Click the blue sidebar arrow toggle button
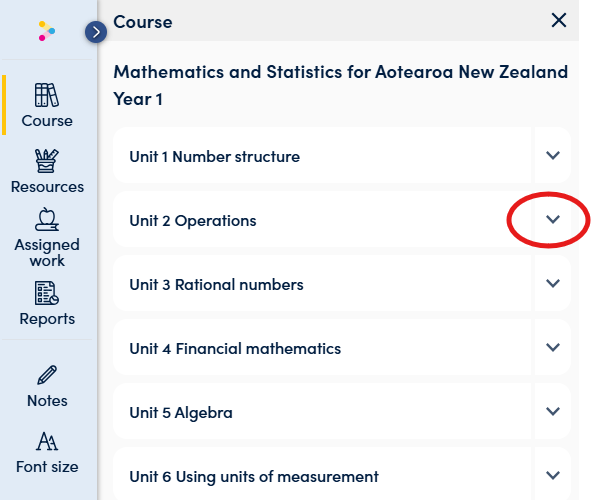Screen dimensions: 591x500 (x=96, y=32)
